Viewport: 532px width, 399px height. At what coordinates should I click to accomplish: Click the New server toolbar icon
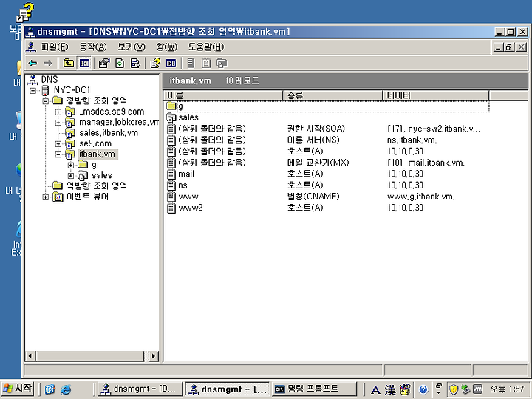coord(191,63)
